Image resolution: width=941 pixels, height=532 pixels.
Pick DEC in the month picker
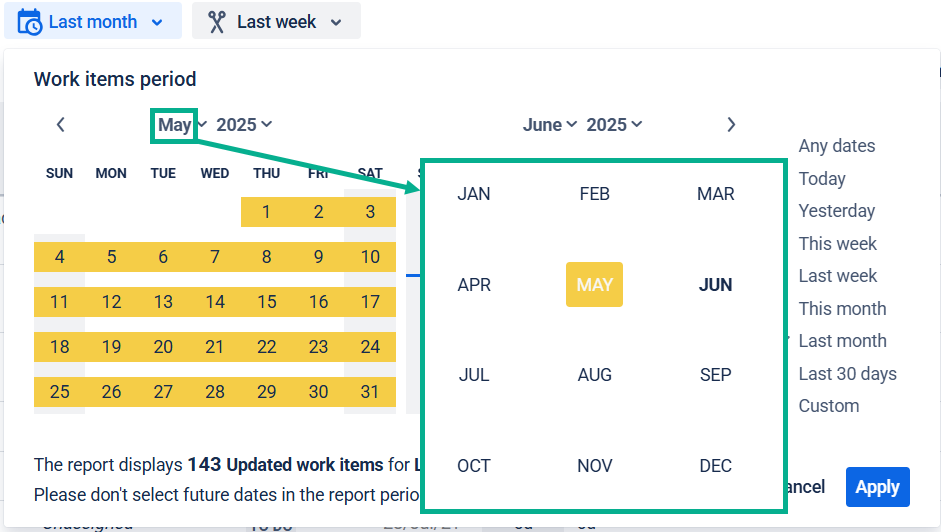[715, 465]
